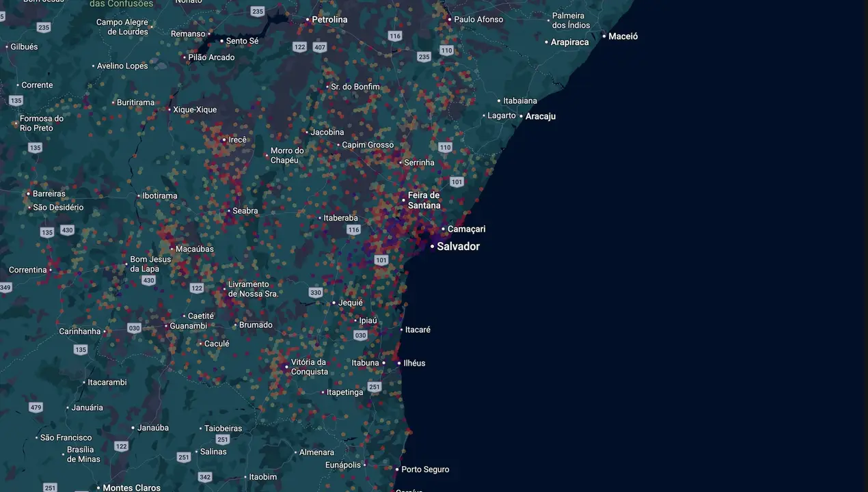Viewport: 868px width, 492px height.
Task: Select the Jequié label
Action: tap(351, 303)
